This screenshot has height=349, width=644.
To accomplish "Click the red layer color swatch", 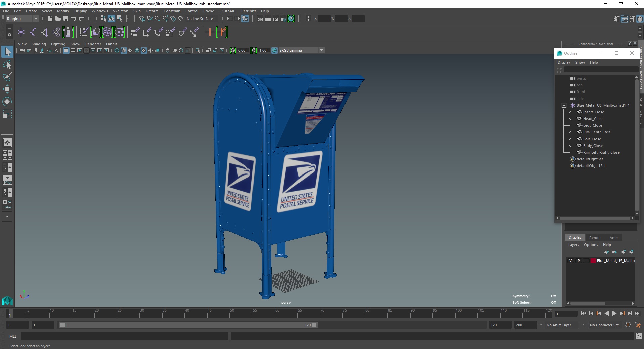I will point(593,261).
